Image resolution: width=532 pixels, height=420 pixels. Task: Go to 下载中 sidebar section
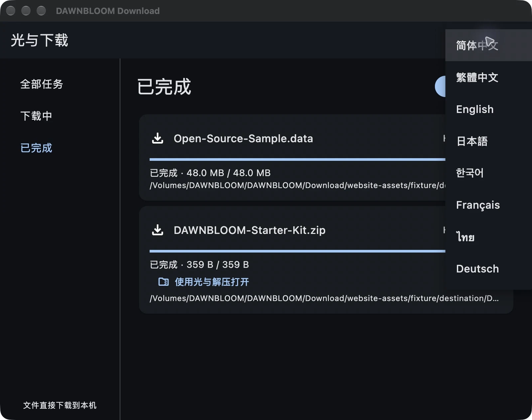point(36,116)
